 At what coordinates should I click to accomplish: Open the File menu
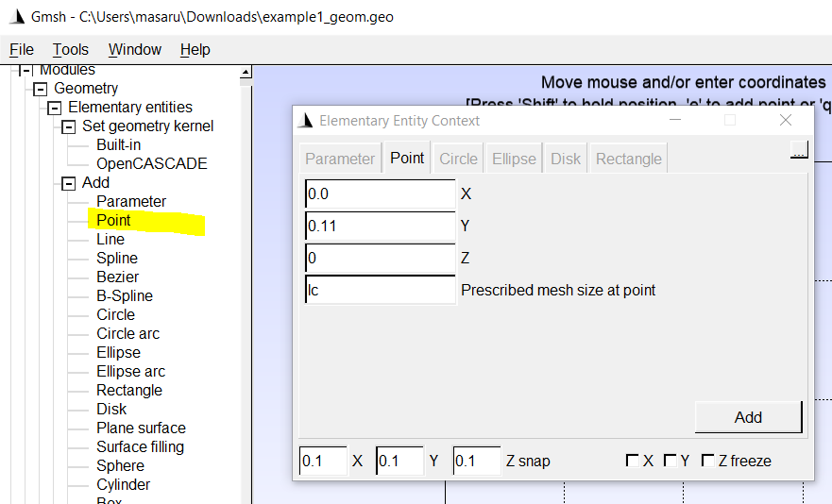[22, 49]
